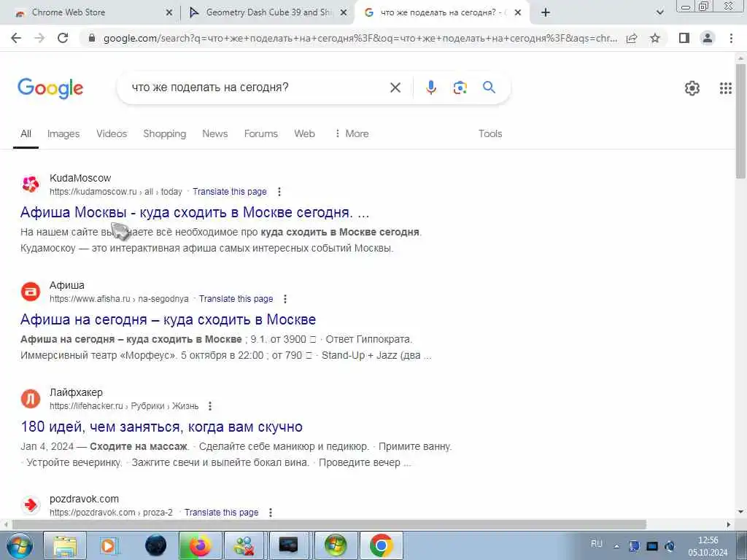The width and height of the screenshot is (747, 560).
Task: Open options for the Лайфхакер result
Action: click(209, 405)
